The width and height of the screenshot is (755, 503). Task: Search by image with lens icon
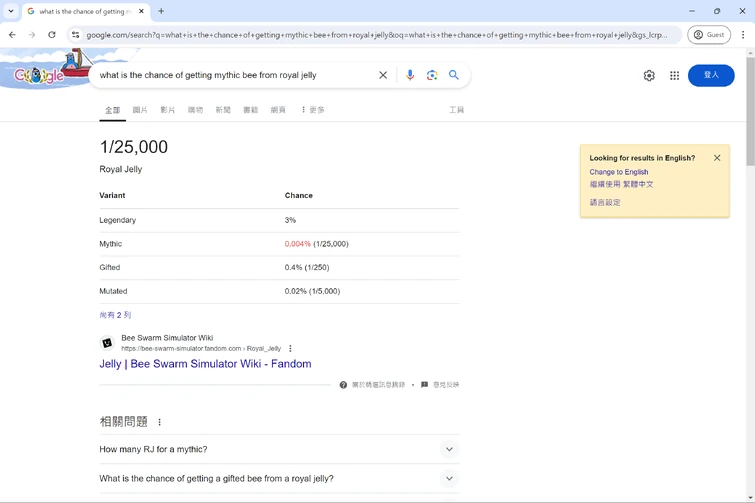click(432, 75)
